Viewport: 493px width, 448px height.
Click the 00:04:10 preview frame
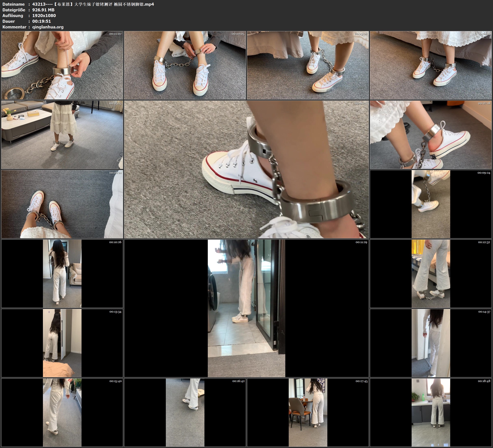coord(431,65)
